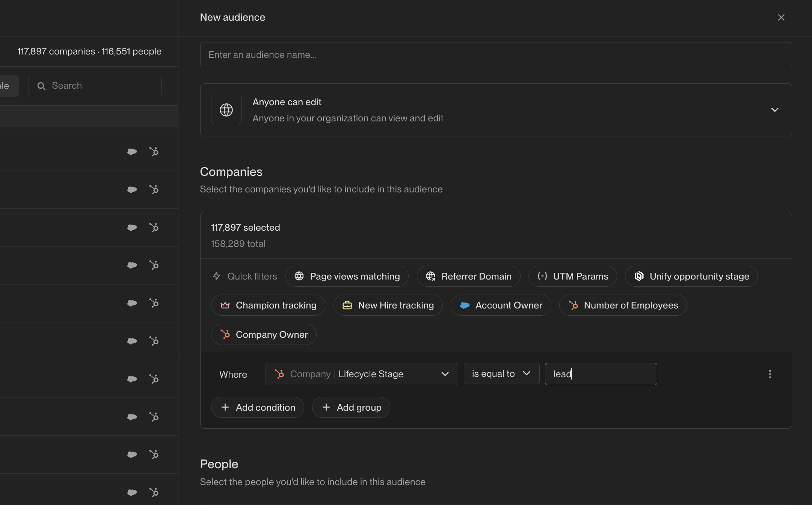Screen dimensions: 812x505
Task: Toggle the Unify opportunity stage quick filter
Action: (x=691, y=276)
